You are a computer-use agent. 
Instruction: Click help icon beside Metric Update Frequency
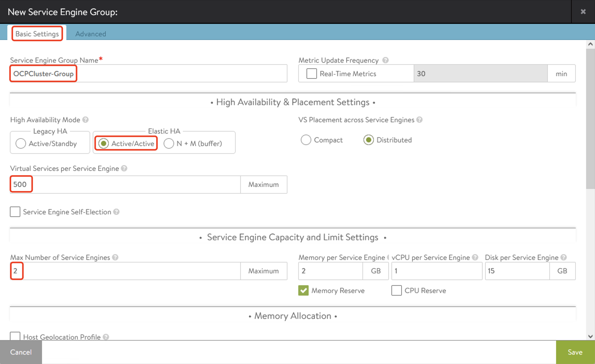(x=385, y=60)
